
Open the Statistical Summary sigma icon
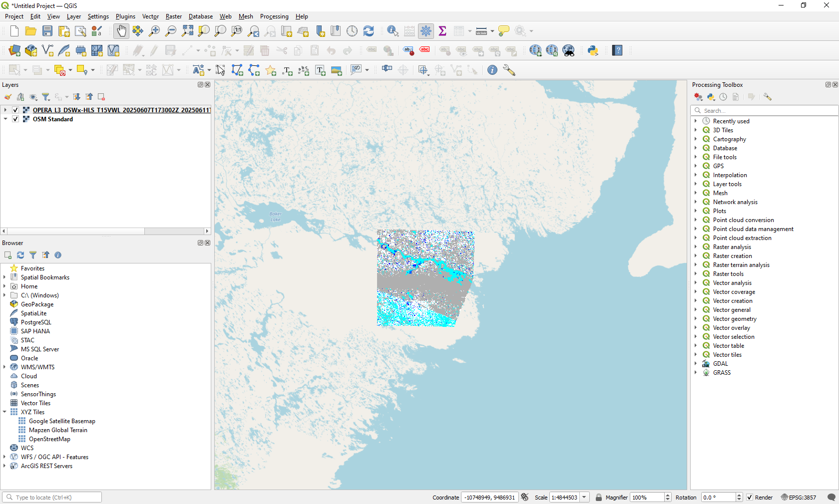442,31
